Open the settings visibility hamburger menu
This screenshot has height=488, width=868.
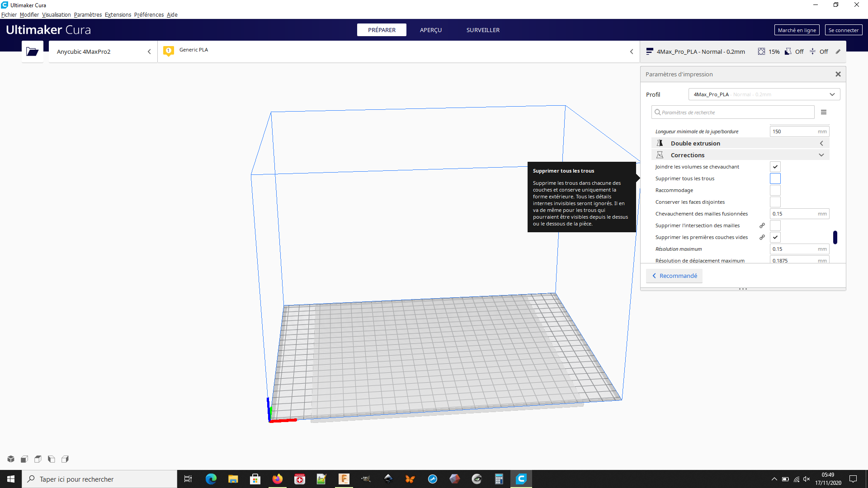point(824,112)
